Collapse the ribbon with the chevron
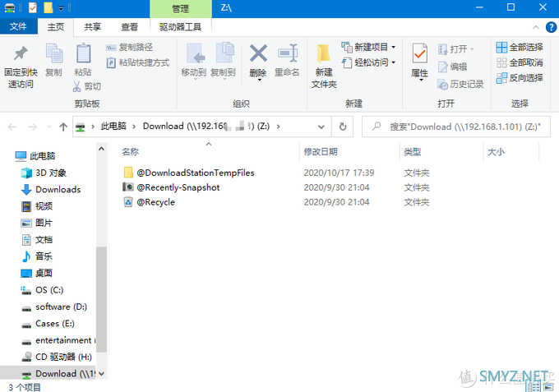The height and width of the screenshot is (392, 559). 536,27
